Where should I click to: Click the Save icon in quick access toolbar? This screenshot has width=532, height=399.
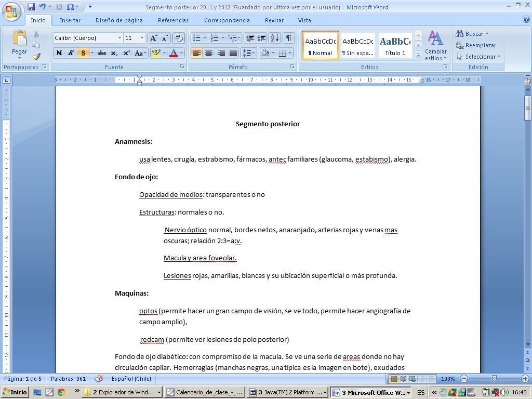[31, 7]
